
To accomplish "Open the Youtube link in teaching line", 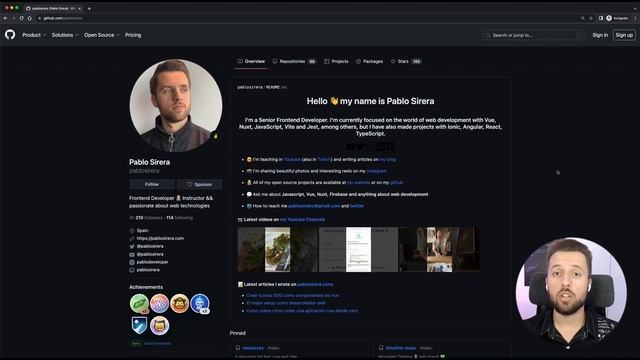I will 292,160.
